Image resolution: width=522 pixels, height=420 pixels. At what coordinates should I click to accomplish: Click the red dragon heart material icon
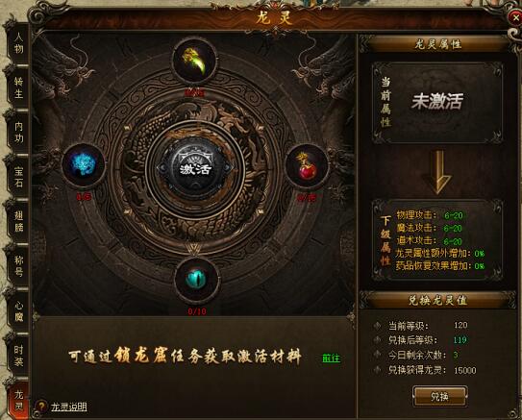pyautogui.click(x=307, y=166)
